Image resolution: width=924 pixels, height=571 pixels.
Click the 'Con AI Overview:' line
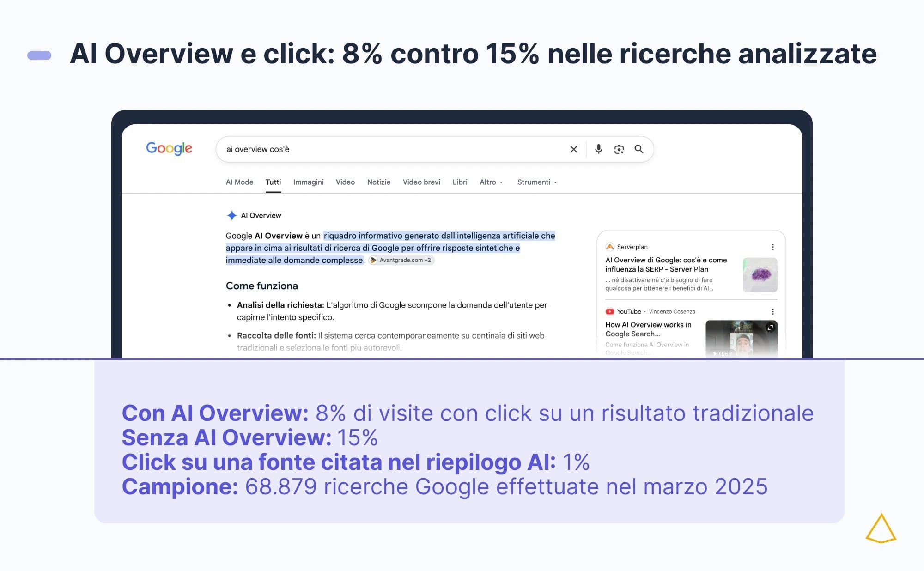point(468,413)
